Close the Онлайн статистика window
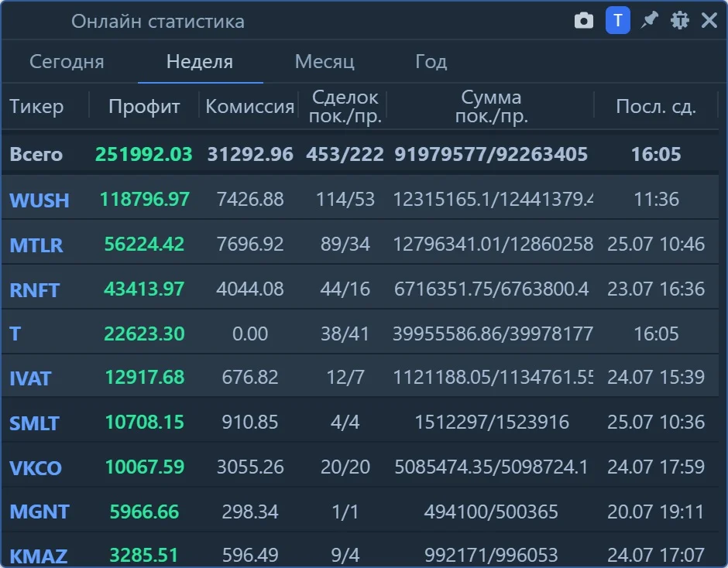 709,20
